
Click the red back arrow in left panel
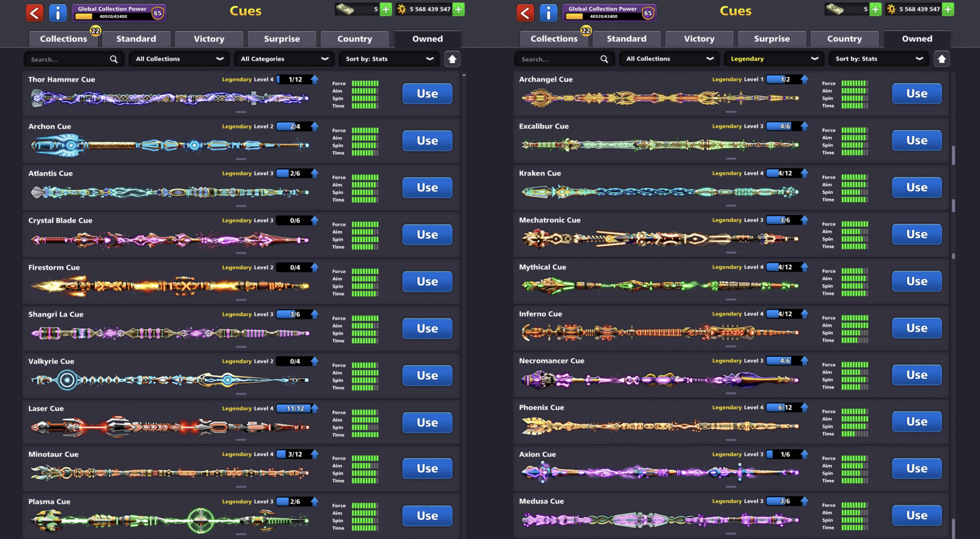35,13
